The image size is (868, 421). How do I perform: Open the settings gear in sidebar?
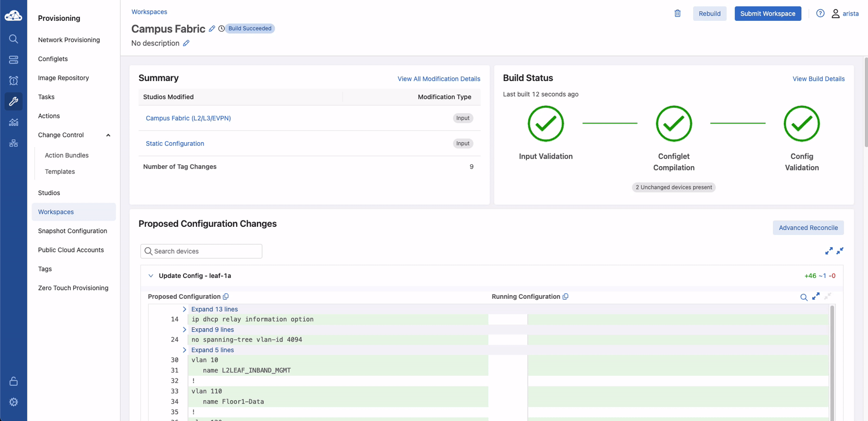[13, 402]
